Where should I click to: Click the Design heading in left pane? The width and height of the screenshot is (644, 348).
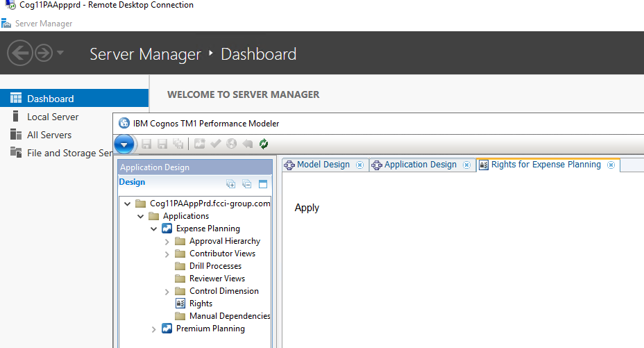132,182
